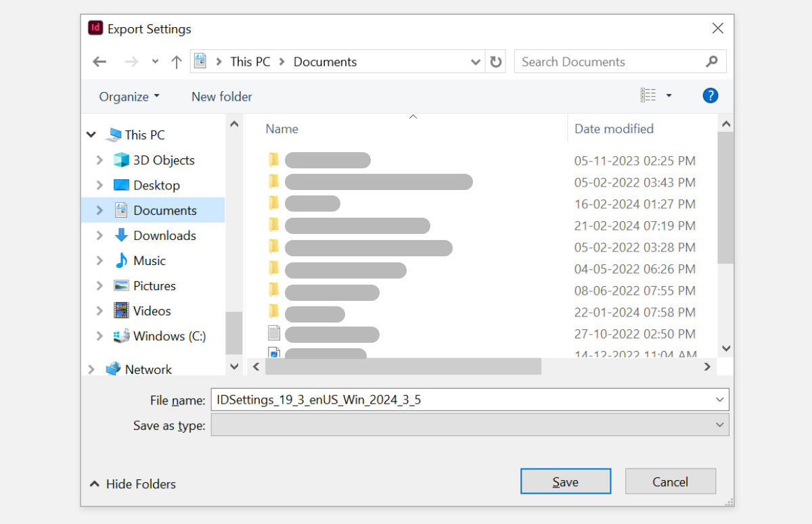Save the export settings file
Image resolution: width=812 pixels, height=524 pixels.
click(x=565, y=481)
